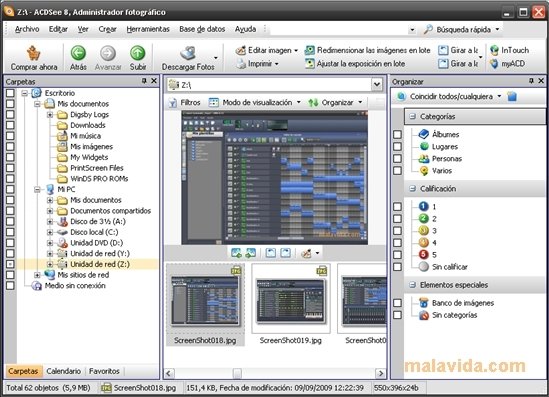
Task: Select Medio sin conexión item
Action: [x=75, y=285]
